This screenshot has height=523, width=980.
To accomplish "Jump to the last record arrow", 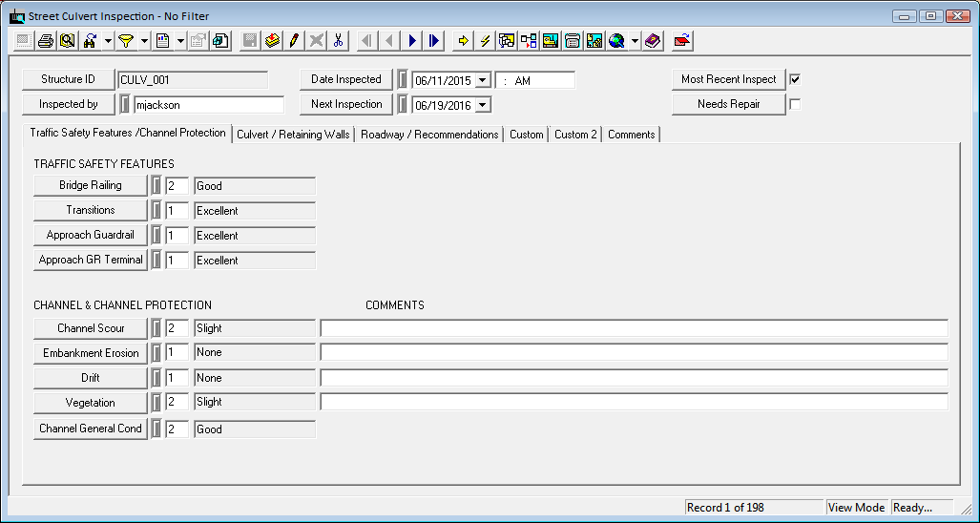I will tap(434, 41).
